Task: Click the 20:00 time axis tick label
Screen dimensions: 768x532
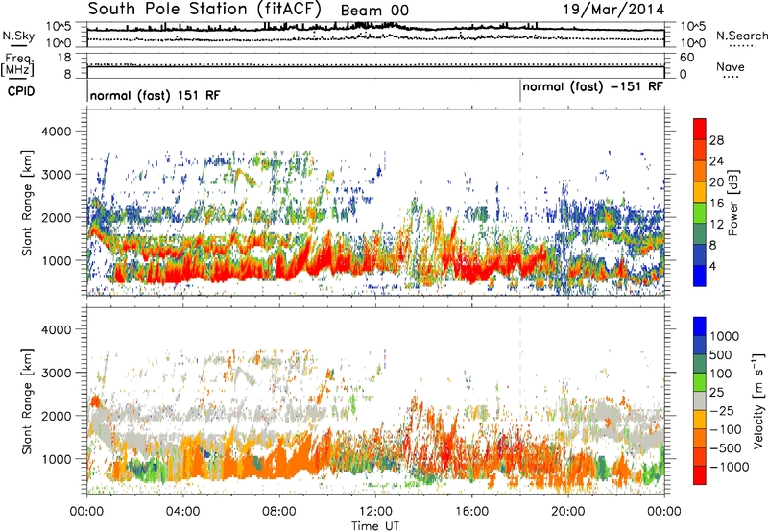Action: point(567,512)
